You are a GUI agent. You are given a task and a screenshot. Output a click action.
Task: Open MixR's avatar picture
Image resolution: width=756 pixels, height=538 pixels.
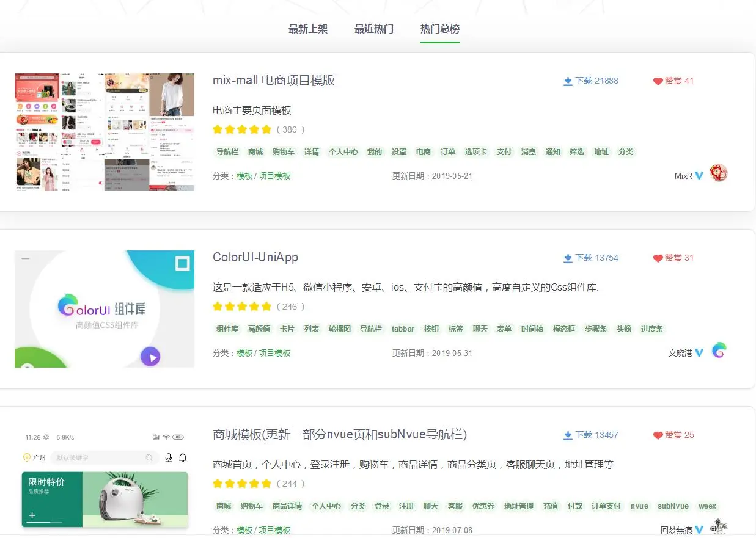(719, 173)
